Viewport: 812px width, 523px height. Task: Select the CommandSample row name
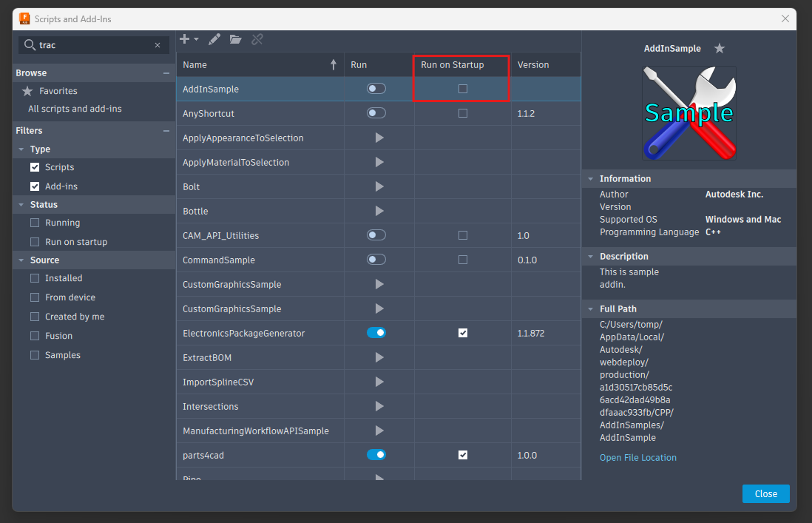pos(219,260)
